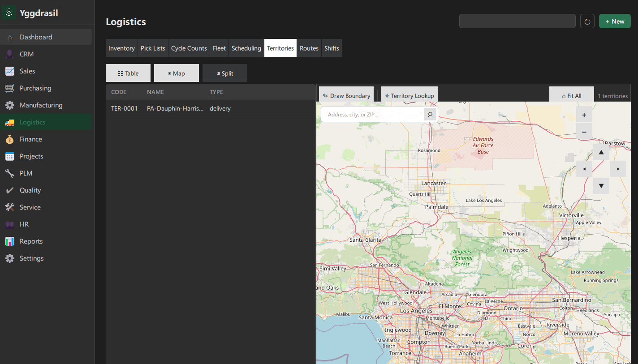Open the Fleet tab
Image resolution: width=638 pixels, height=364 pixels.
219,48
